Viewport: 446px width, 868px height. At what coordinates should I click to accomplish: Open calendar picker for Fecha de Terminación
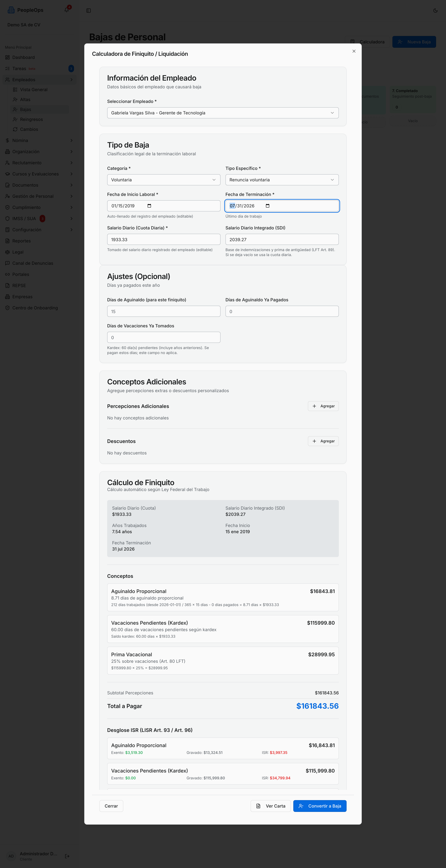pos(268,206)
